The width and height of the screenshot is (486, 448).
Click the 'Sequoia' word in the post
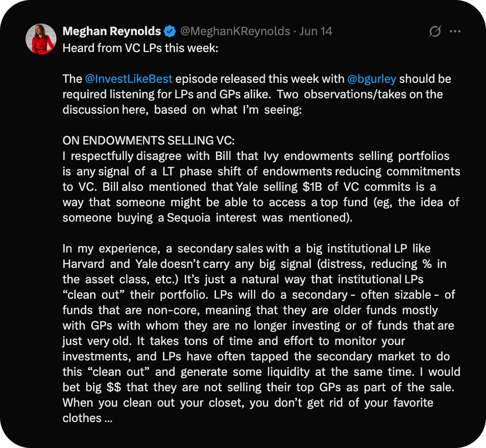coord(189,218)
